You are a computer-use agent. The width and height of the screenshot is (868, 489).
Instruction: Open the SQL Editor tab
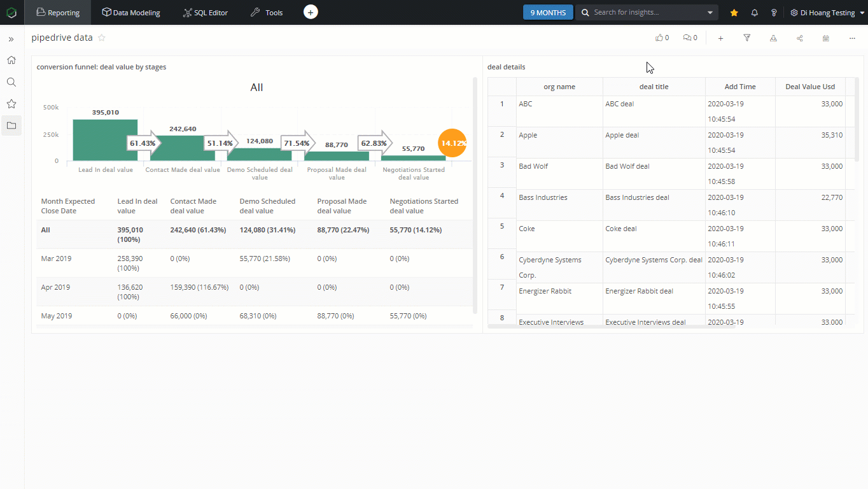tap(206, 13)
